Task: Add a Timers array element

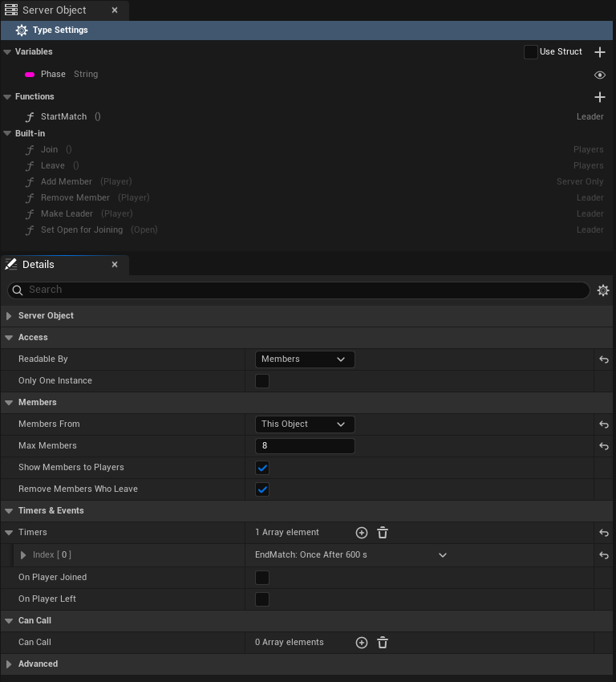Action: (361, 533)
